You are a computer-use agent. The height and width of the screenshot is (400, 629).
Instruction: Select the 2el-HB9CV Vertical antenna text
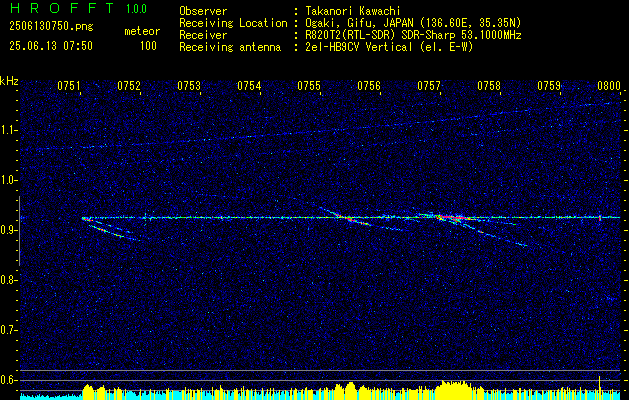(389, 47)
